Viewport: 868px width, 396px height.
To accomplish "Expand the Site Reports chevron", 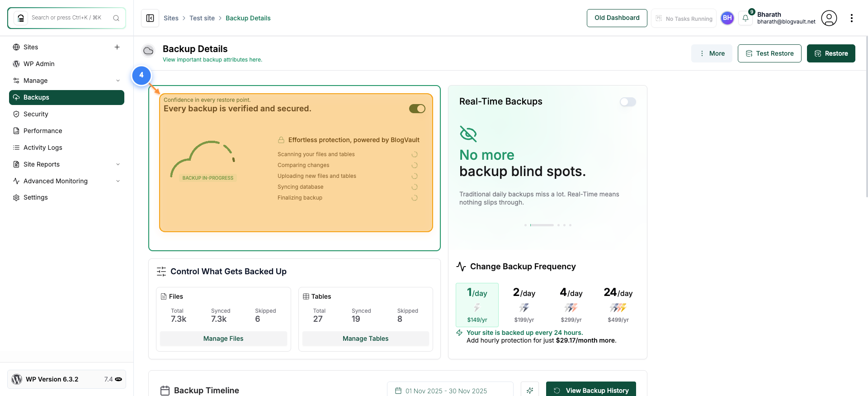I will (118, 164).
